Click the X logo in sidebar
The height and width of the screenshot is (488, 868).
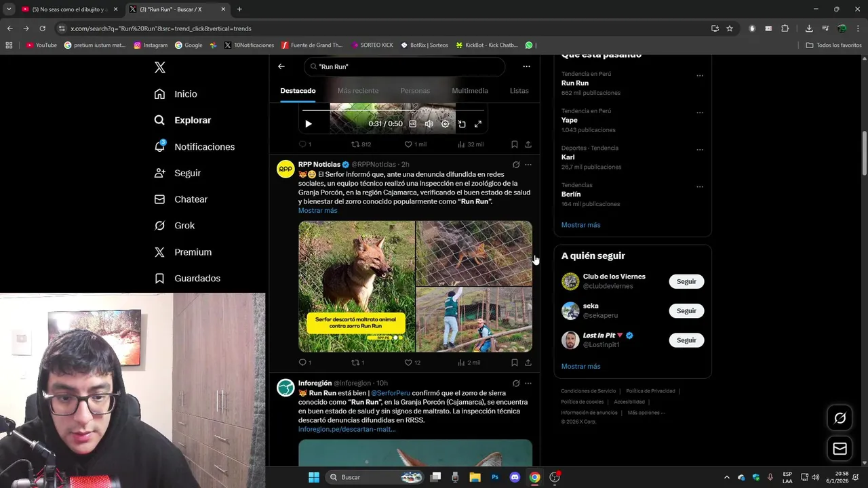[160, 67]
